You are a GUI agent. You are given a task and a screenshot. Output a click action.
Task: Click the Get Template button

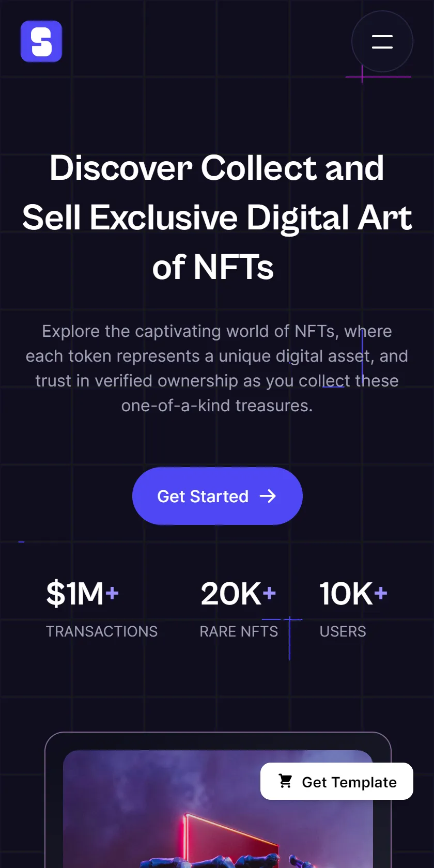337,781
